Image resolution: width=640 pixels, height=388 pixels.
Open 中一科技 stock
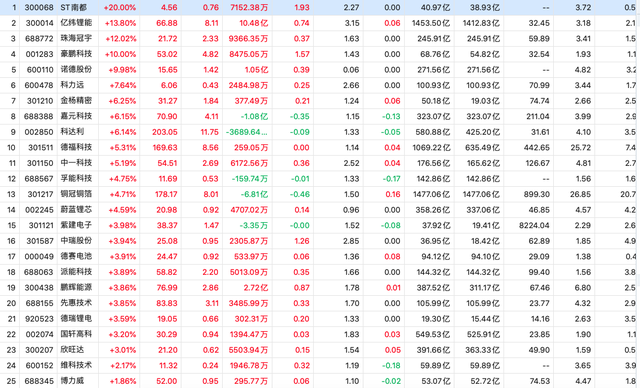(x=76, y=163)
